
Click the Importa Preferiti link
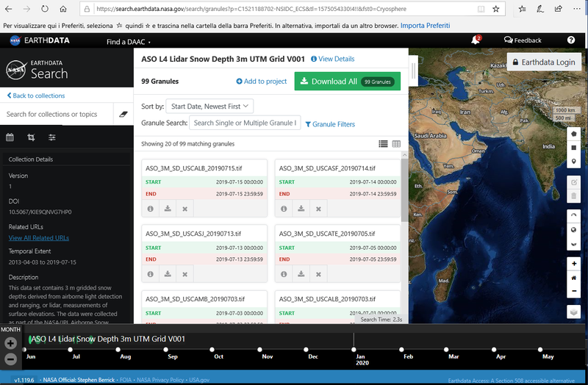click(x=426, y=26)
